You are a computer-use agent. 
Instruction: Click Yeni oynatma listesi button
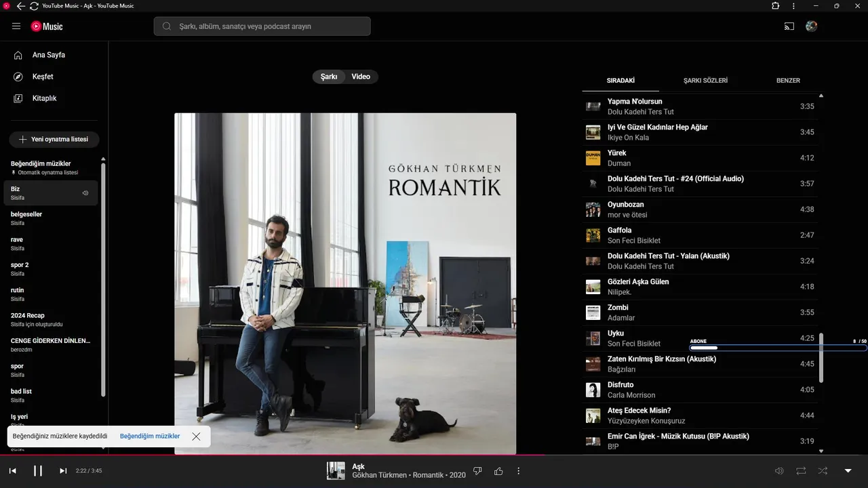[54, 139]
